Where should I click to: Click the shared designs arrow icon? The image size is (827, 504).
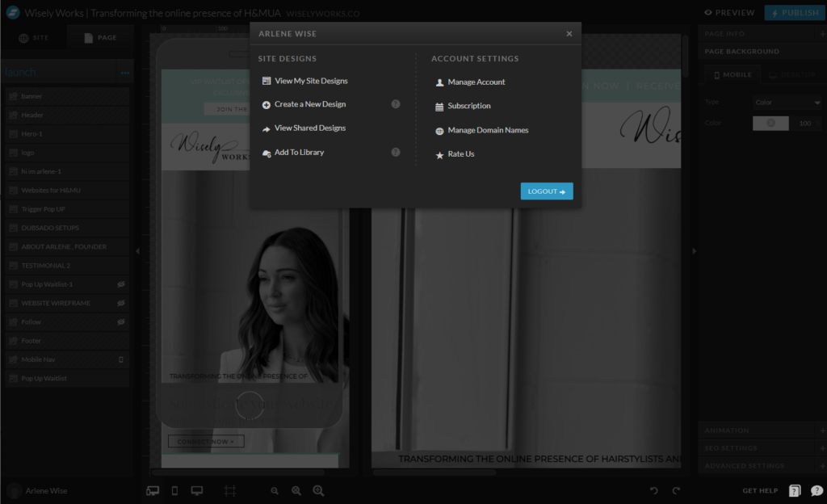267,128
